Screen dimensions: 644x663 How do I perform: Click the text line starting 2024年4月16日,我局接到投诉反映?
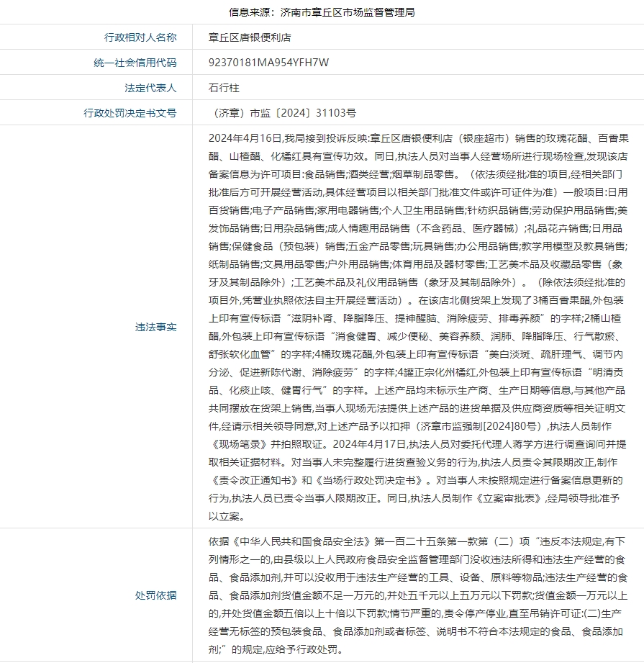[418, 138]
